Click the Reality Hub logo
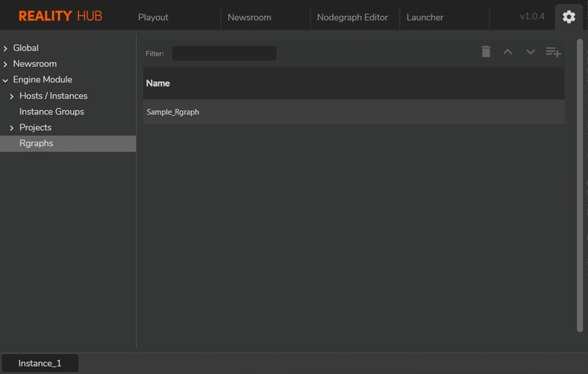Screen dimensions: 588x374 click(60, 16)
